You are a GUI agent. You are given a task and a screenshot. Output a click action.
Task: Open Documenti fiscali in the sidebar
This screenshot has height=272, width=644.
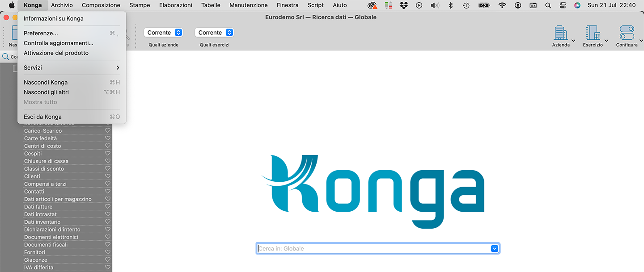point(46,245)
